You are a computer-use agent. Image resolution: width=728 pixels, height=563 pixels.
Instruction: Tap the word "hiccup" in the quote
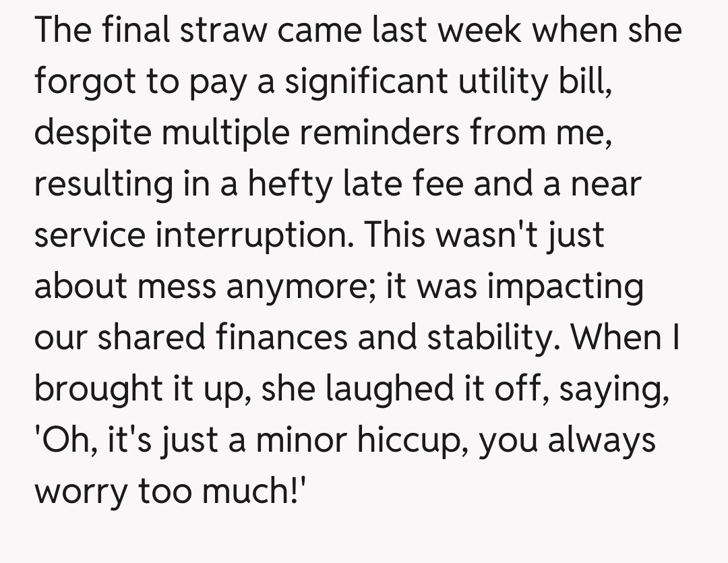[433, 439]
